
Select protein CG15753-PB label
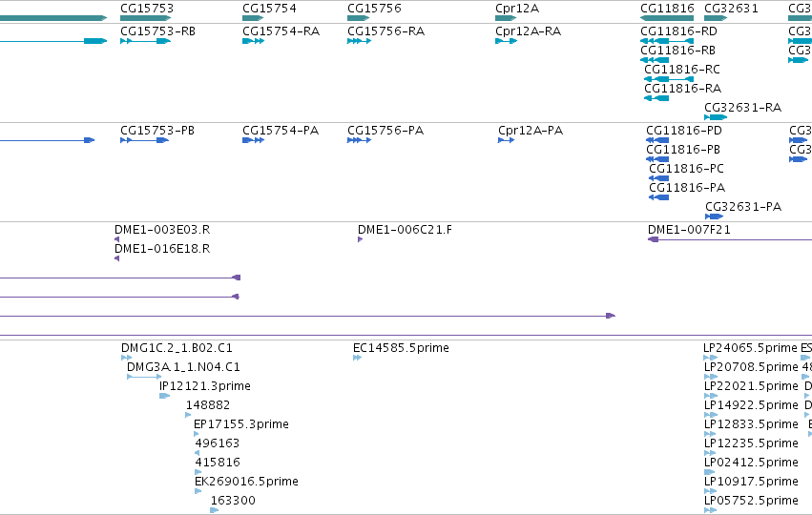tap(157, 131)
